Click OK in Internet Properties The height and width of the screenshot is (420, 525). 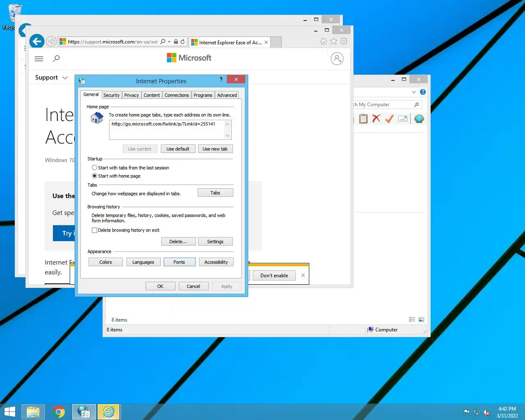point(160,286)
